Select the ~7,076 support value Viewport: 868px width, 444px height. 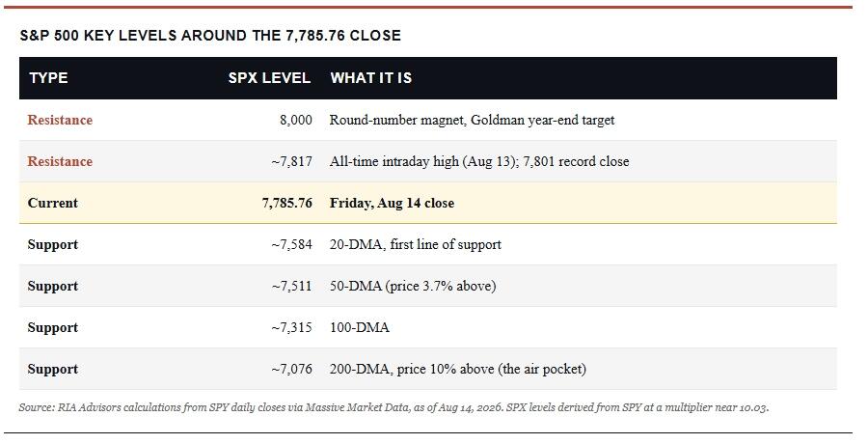point(291,369)
